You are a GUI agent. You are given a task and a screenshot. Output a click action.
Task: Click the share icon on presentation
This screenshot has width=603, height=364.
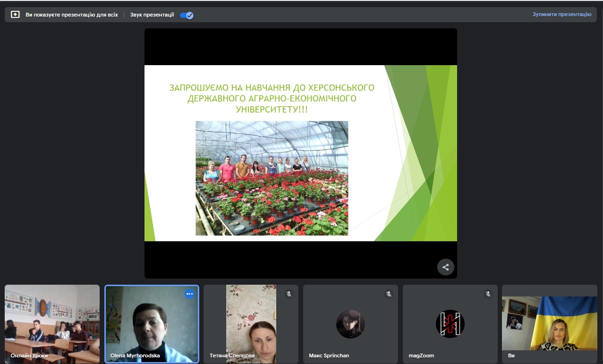pos(445,267)
